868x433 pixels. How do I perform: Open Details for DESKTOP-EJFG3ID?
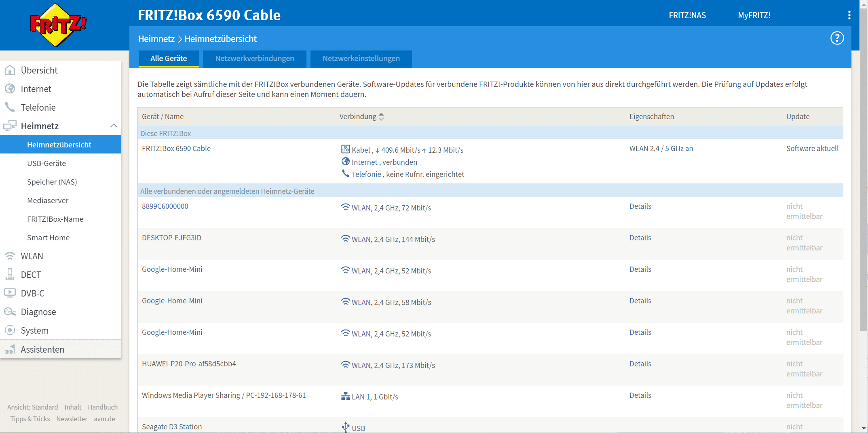coord(640,238)
